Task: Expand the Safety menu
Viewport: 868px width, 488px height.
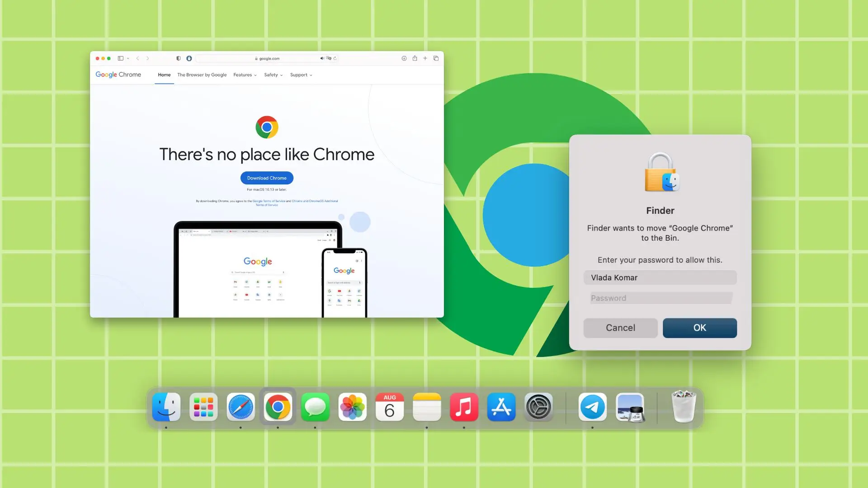Action: tap(274, 75)
